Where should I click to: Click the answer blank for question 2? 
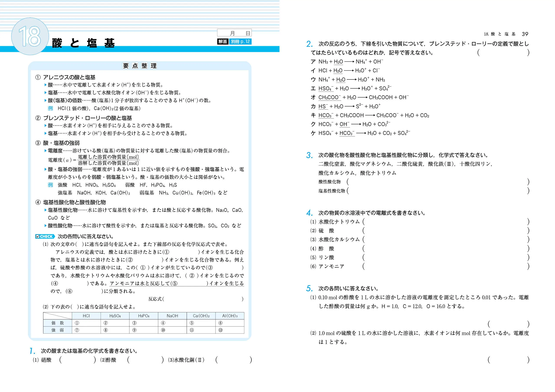504,52
